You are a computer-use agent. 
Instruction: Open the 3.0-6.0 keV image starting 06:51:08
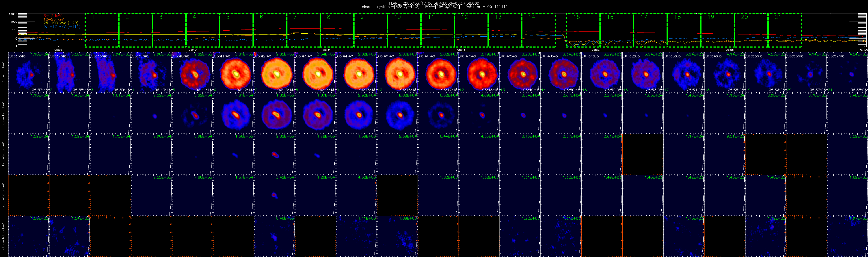[602, 72]
